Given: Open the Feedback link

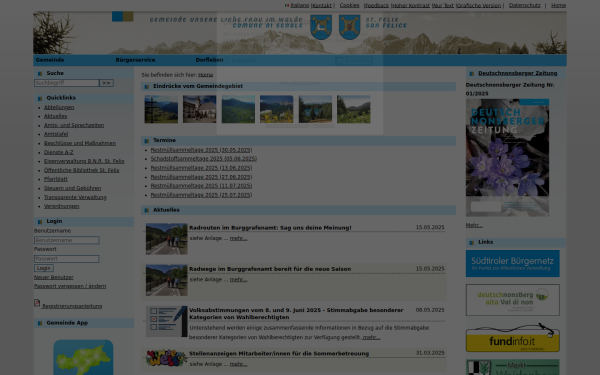Looking at the screenshot, I should tap(377, 5).
